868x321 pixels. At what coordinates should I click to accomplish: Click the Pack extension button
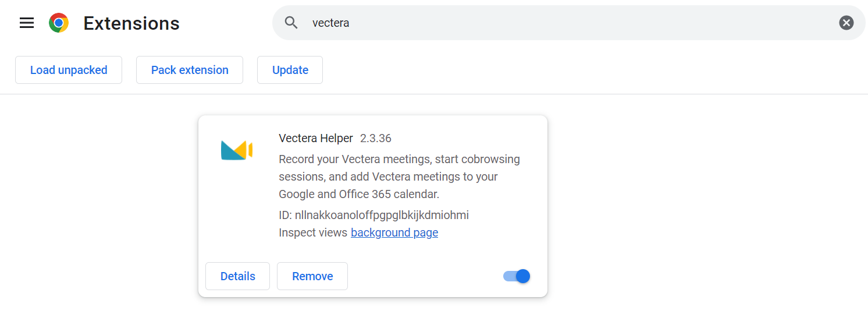point(190,70)
